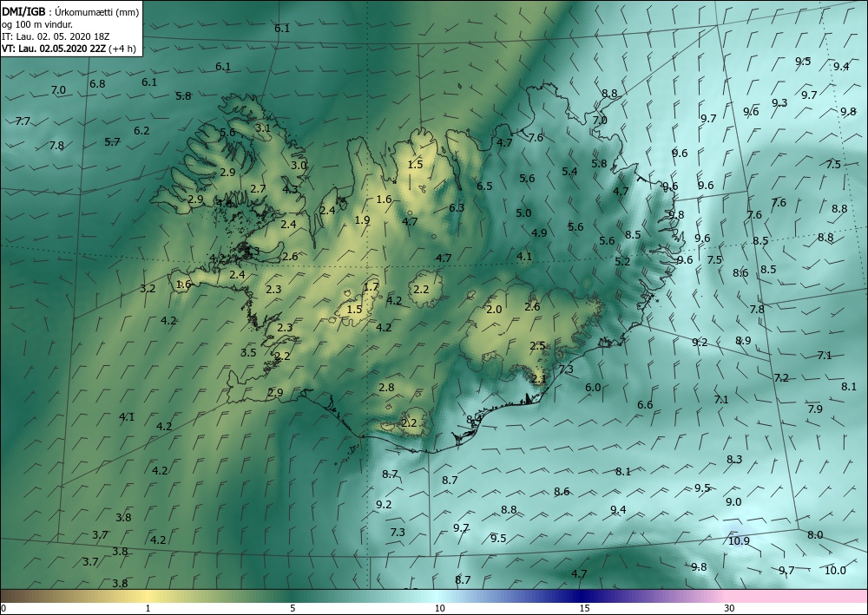Click the color scale label "0"
Viewport: 868px width, 615px height.
click(x=3, y=608)
